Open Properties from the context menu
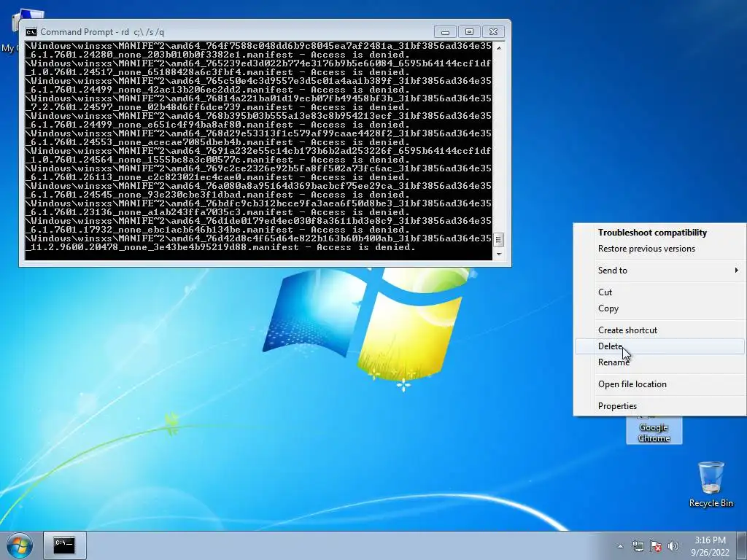The image size is (747, 560). point(659,405)
